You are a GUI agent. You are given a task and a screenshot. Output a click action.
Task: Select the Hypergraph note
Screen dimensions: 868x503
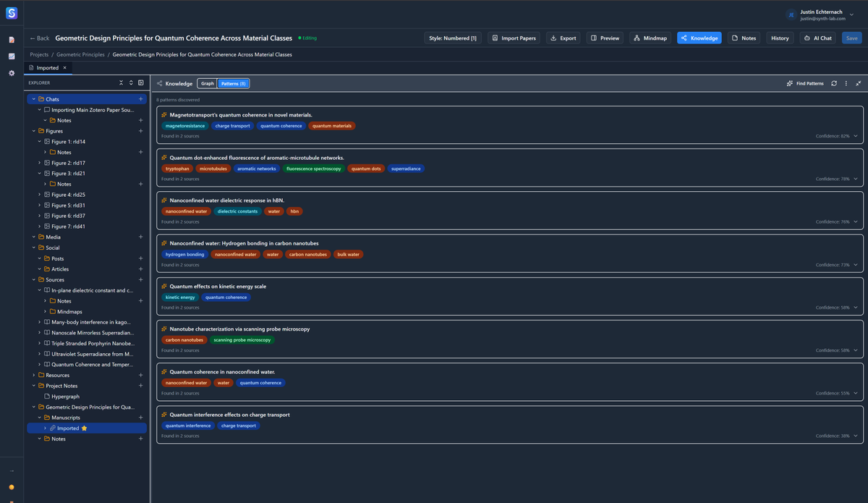coord(65,397)
